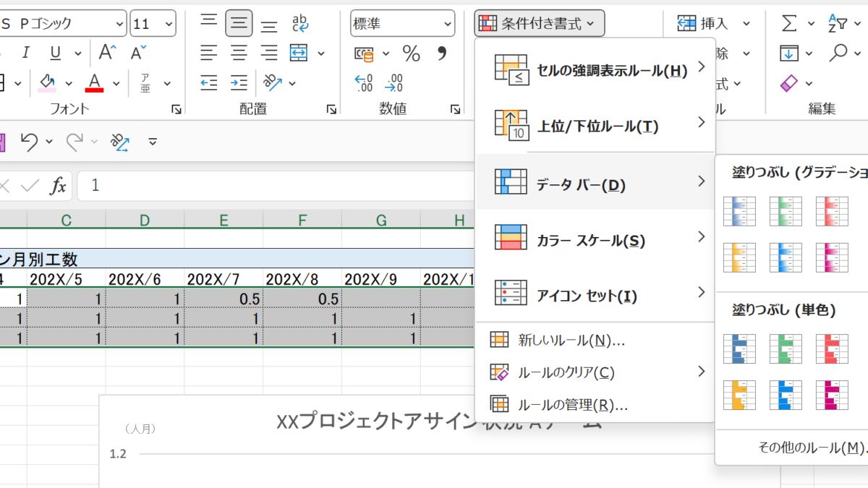
Task: Click 新しいルール(N)... in the menu
Action: coord(571,341)
